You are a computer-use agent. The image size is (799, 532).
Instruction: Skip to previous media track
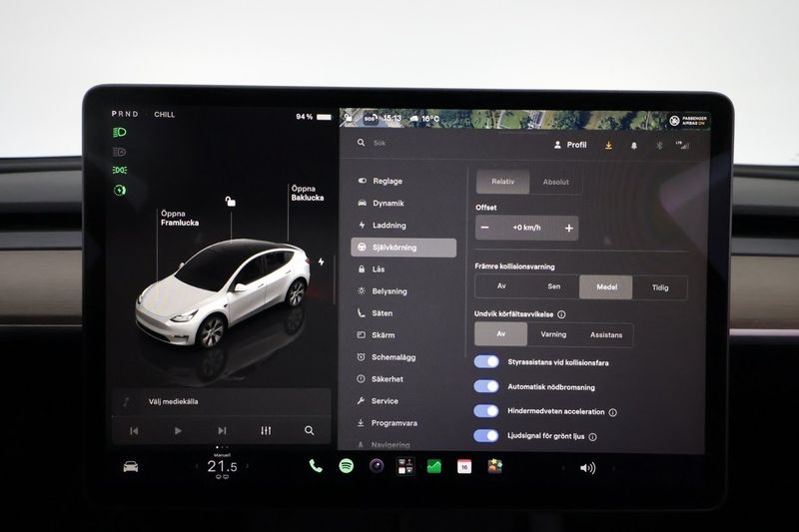pos(134,431)
